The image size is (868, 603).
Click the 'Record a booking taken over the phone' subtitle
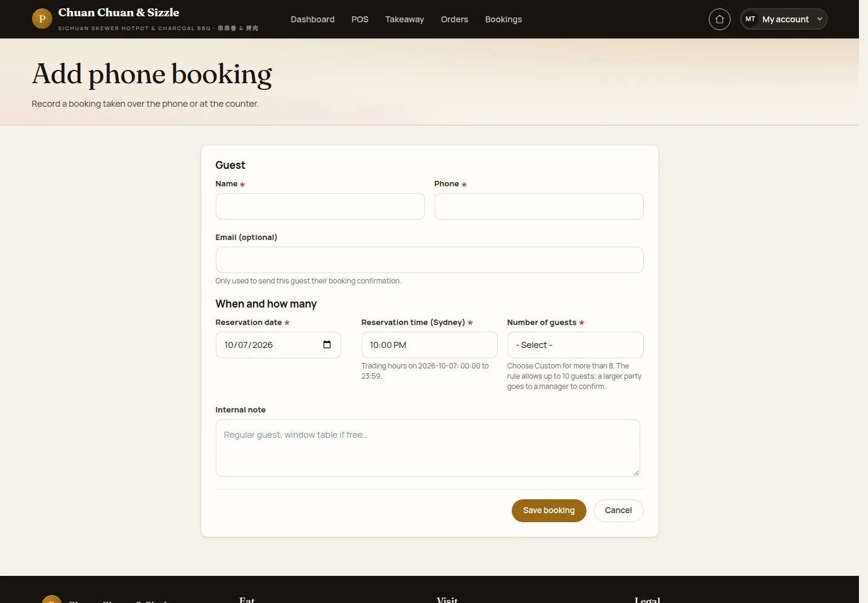coord(145,104)
